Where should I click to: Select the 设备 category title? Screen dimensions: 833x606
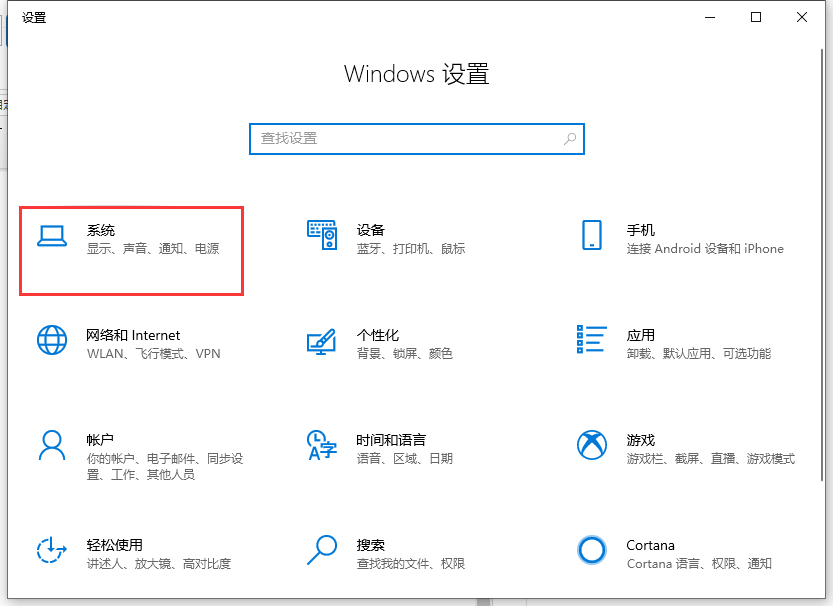point(370,230)
